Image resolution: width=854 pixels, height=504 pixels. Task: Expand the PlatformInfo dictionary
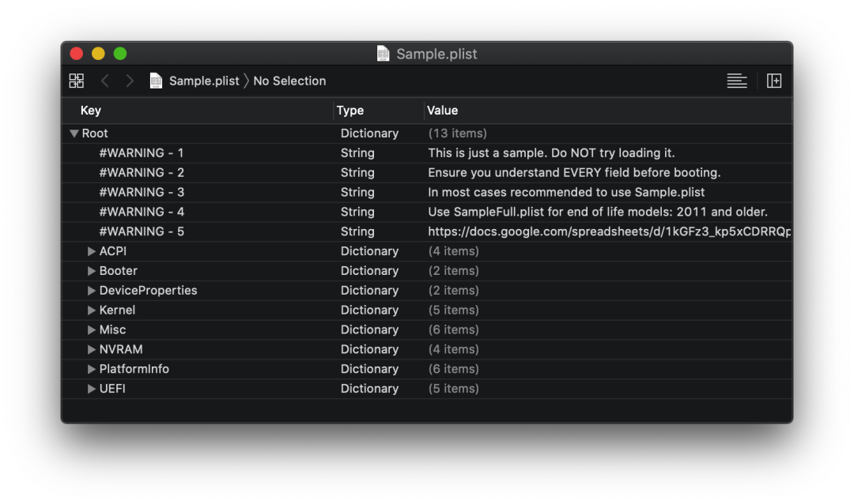[92, 369]
